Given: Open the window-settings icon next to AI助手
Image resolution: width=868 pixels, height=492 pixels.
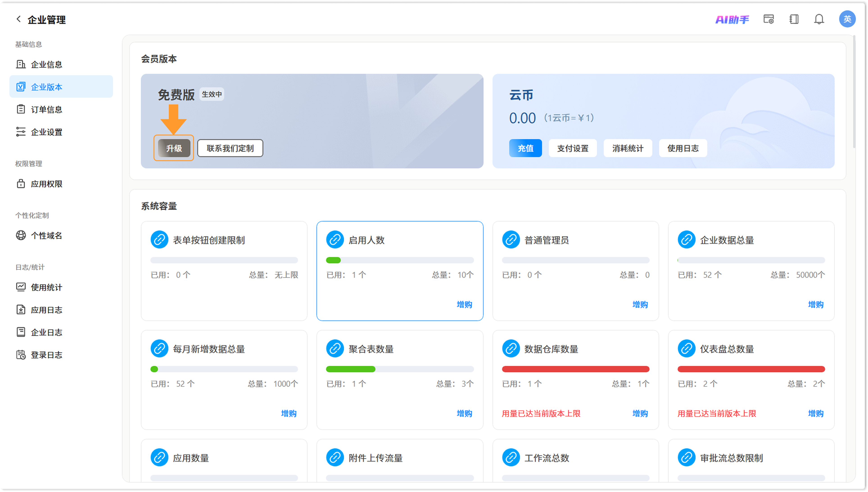Looking at the screenshot, I should pyautogui.click(x=769, y=19).
